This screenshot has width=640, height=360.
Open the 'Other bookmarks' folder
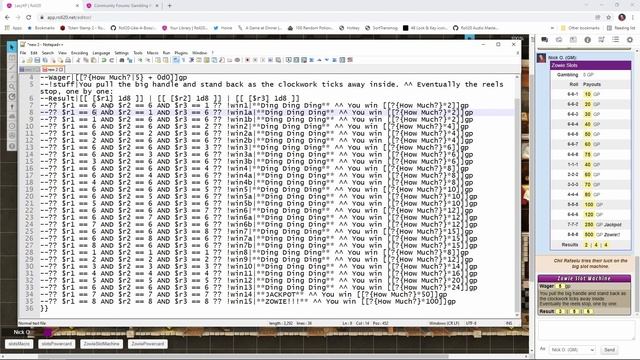[580, 28]
